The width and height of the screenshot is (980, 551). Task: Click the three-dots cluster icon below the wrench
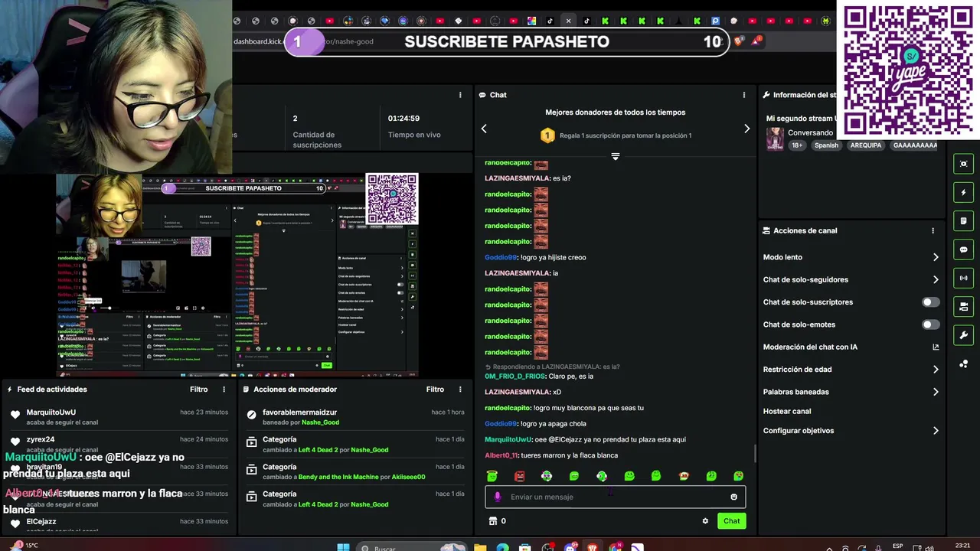pos(963,364)
